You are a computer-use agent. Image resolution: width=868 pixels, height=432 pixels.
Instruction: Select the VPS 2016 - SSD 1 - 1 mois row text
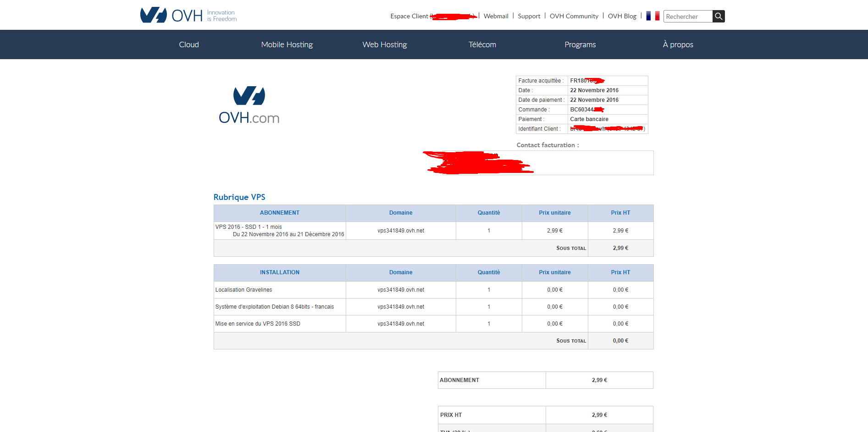click(249, 227)
